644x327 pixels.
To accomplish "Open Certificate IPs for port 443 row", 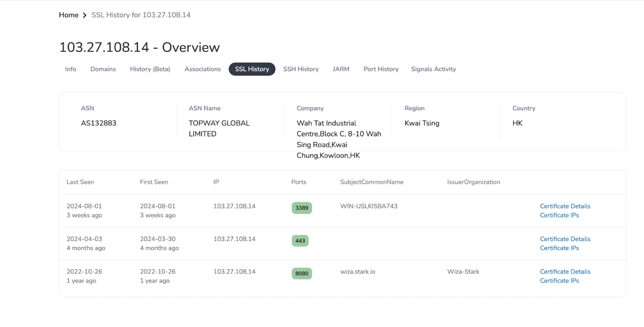I will tap(559, 248).
